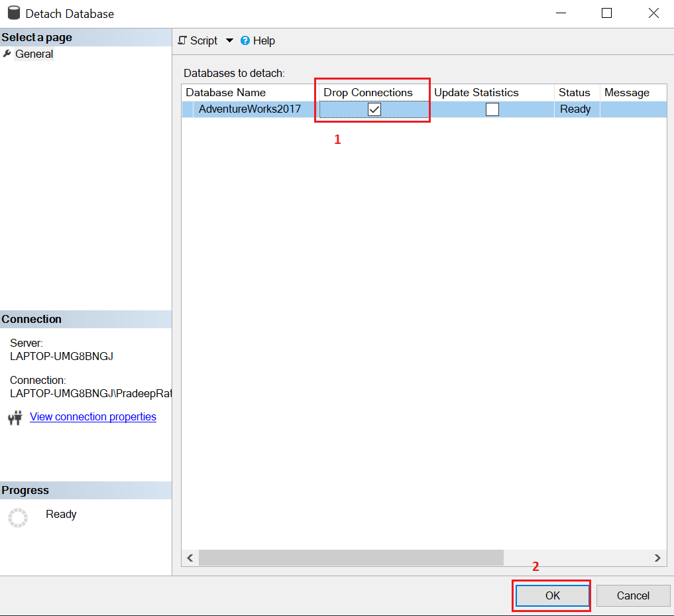Click the progress spinner icon in Progress section
This screenshot has width=674, height=616.
click(x=17, y=517)
